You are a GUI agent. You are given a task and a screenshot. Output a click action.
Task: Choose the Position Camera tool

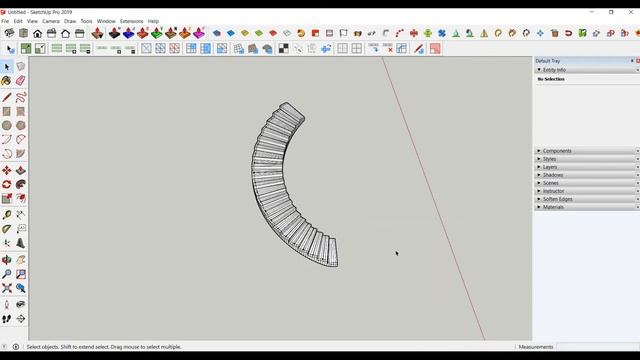[x=7, y=304]
